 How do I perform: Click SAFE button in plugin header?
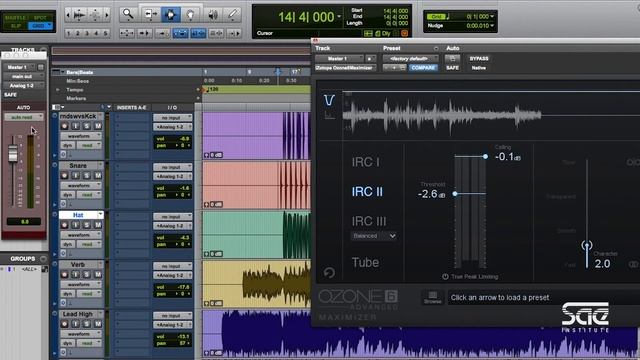(452, 68)
